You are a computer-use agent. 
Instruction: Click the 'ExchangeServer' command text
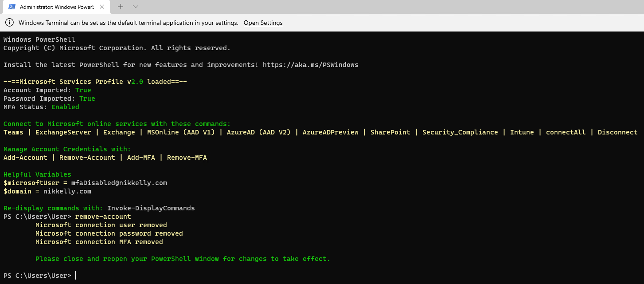[63, 132]
